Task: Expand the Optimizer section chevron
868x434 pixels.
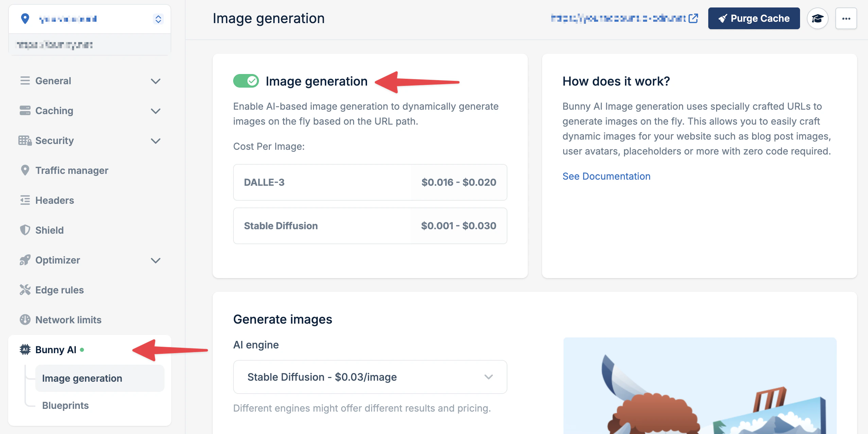Action: coord(156,260)
